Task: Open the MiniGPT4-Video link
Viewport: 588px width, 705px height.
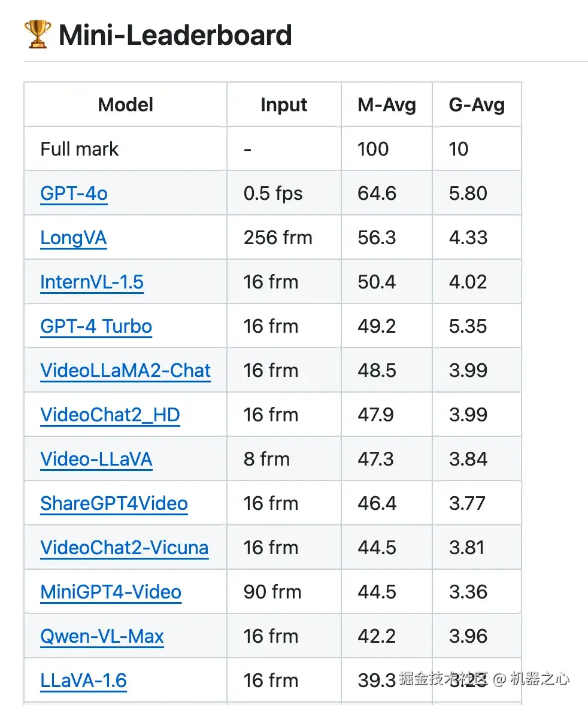Action: (x=111, y=592)
